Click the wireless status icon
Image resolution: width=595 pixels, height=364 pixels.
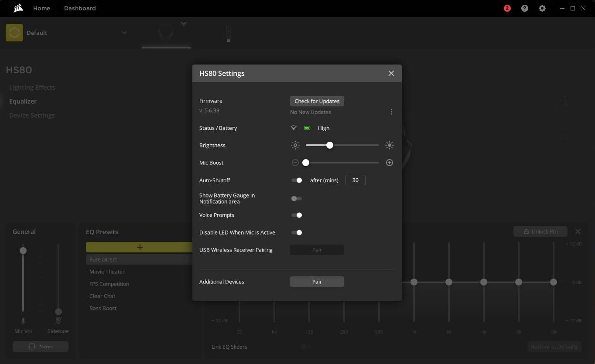(294, 128)
